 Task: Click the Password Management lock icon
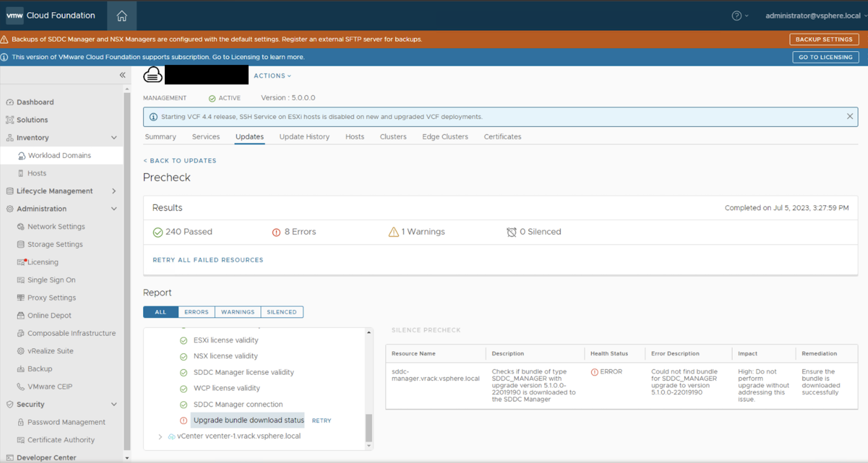pos(21,422)
